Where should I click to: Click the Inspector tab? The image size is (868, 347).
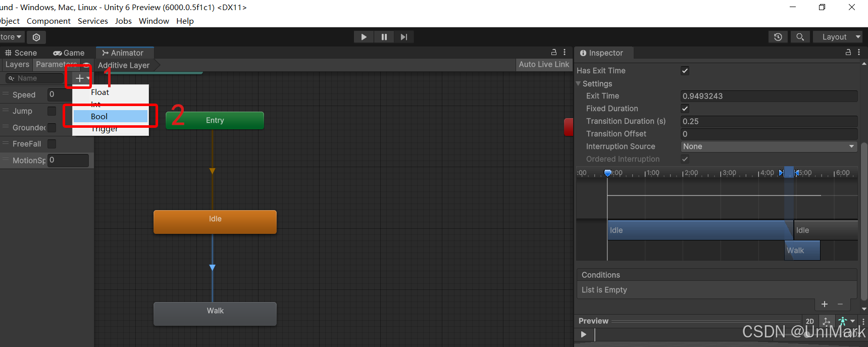(x=603, y=53)
